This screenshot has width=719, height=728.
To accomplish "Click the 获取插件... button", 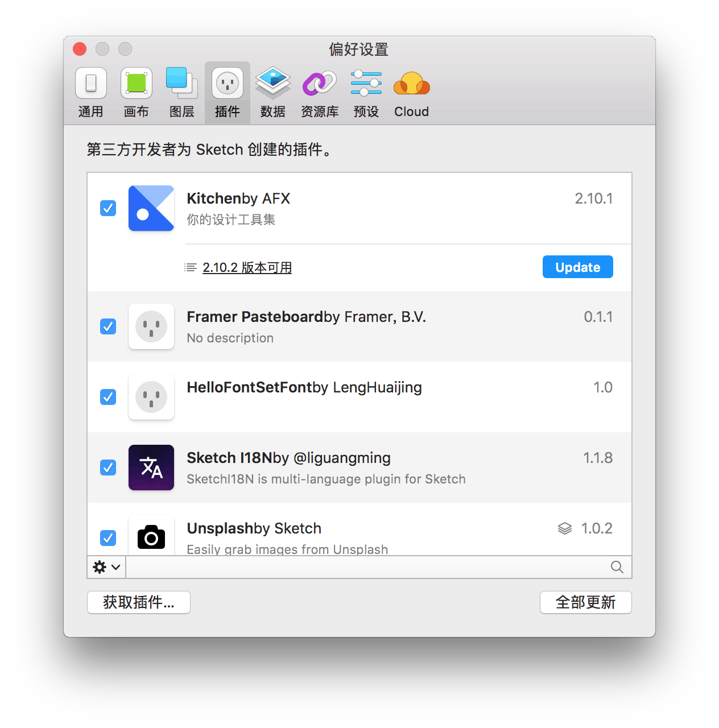I will point(139,602).
